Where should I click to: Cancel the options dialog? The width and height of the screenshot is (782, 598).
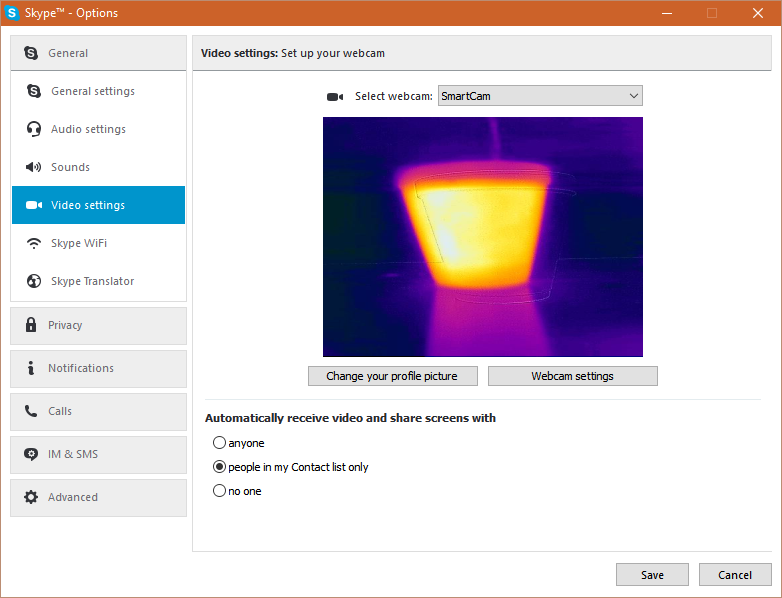coord(735,575)
